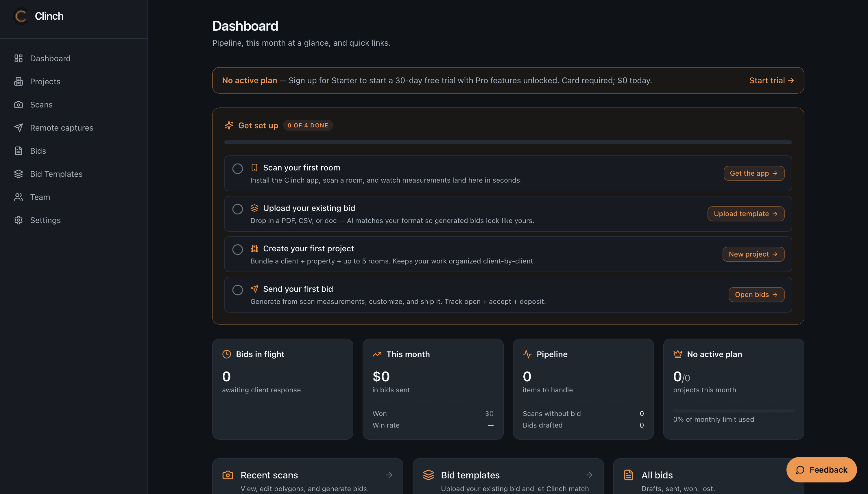Click the sparkle icon beside Get set up
The height and width of the screenshot is (494, 868).
click(x=229, y=125)
